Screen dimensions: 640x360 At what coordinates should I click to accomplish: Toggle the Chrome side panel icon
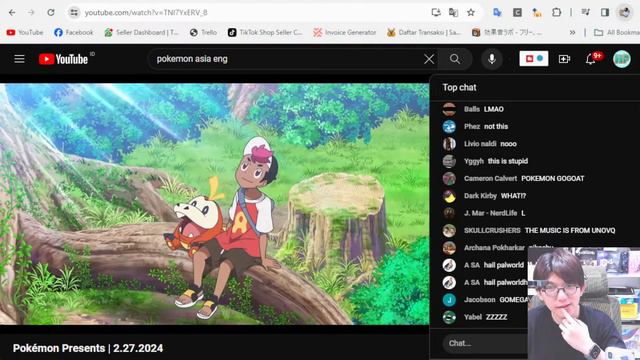(605, 13)
